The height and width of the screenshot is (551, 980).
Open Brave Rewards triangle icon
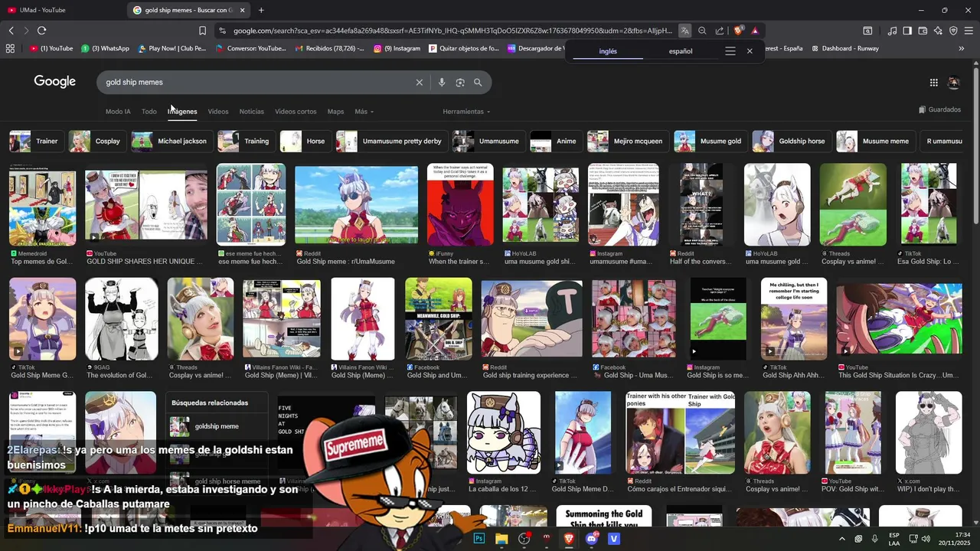click(755, 31)
